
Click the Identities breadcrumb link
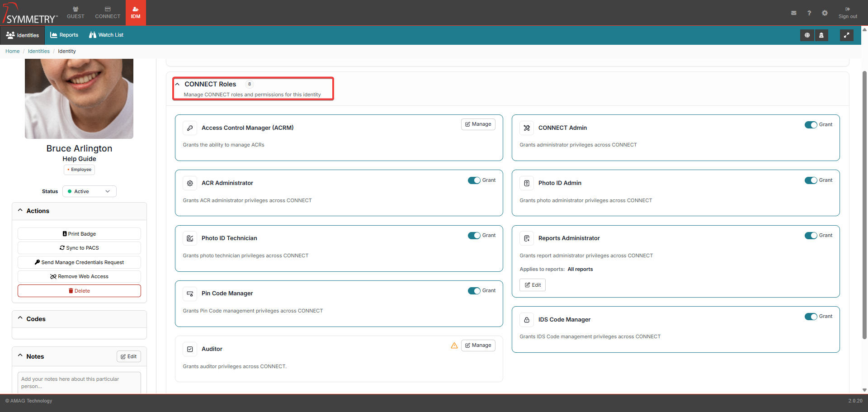click(38, 52)
